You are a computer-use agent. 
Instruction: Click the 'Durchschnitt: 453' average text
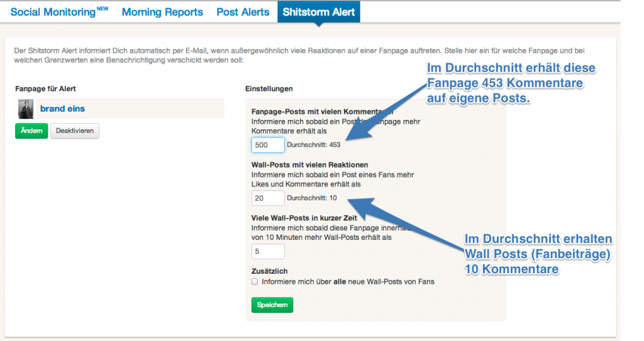313,145
